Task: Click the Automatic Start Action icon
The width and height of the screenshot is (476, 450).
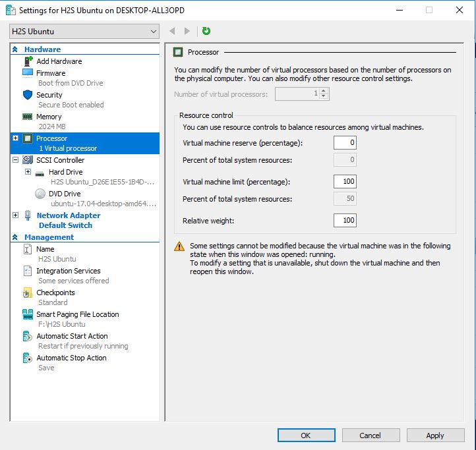Action: click(27, 336)
